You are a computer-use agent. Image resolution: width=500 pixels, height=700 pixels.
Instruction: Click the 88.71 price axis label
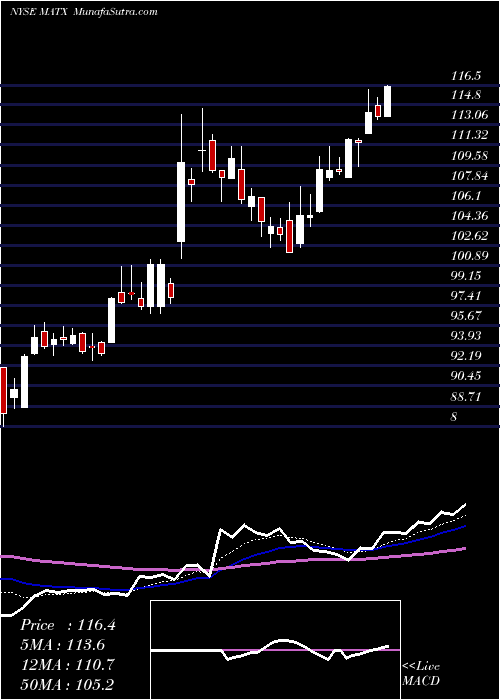[x=466, y=396]
